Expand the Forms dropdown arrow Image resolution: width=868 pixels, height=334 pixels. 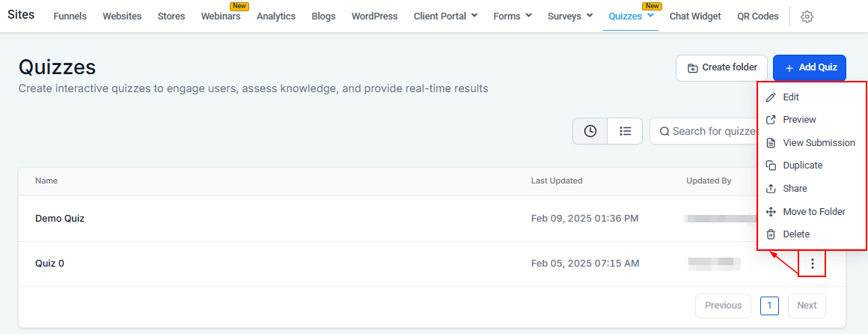[529, 16]
